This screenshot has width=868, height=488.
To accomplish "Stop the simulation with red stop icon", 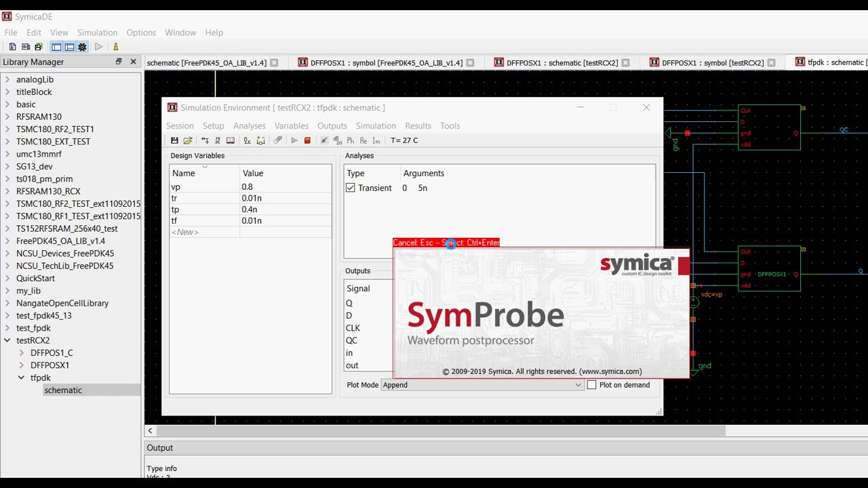I will click(307, 140).
